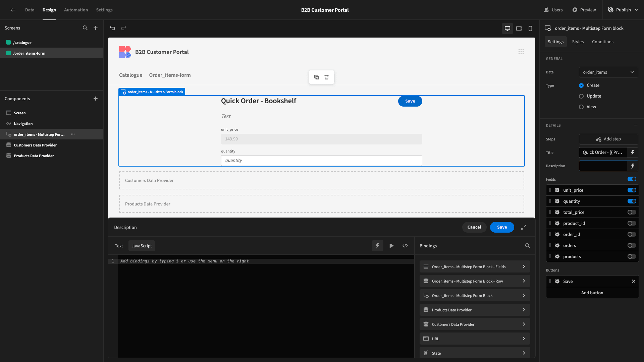Viewport: 644px width, 362px height.
Task: Click the lightning bolt icon next to Description
Action: coord(633,166)
